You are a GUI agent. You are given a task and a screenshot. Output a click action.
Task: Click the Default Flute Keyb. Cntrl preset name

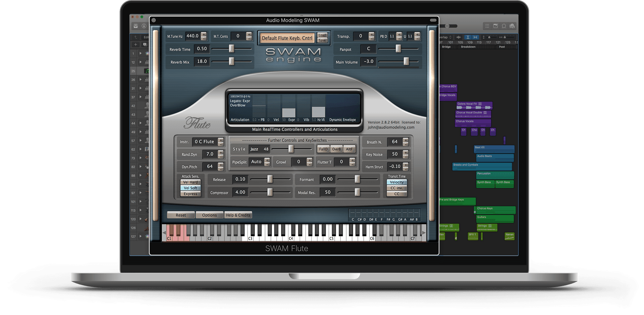287,38
